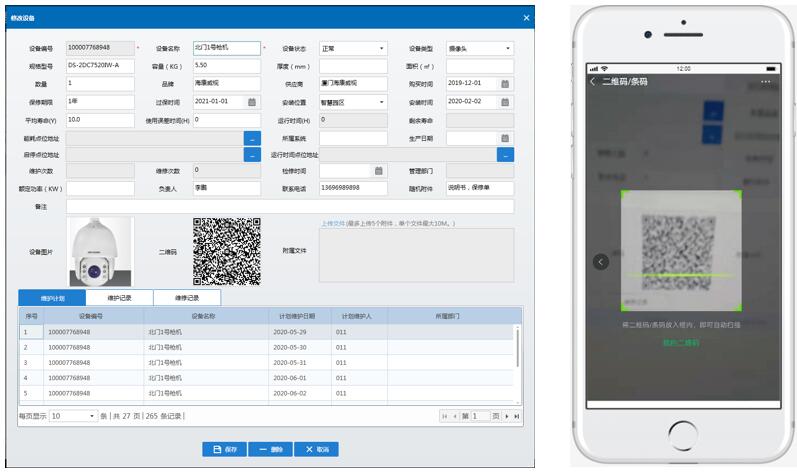Click brand field 海康威视
This screenshot has width=797, height=472.
pos(227,84)
